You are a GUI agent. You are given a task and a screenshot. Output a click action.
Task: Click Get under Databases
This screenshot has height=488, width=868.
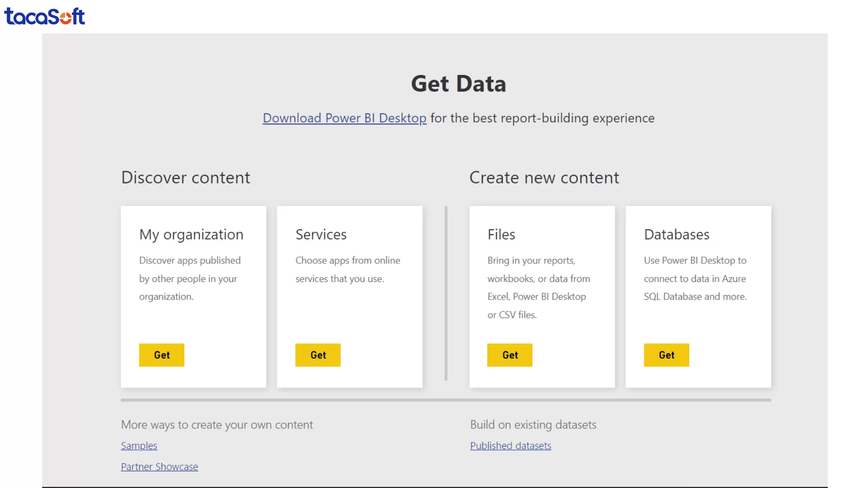(x=666, y=355)
